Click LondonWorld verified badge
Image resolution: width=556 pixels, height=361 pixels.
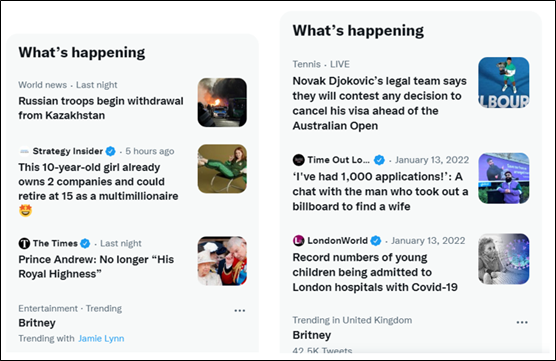[376, 241]
